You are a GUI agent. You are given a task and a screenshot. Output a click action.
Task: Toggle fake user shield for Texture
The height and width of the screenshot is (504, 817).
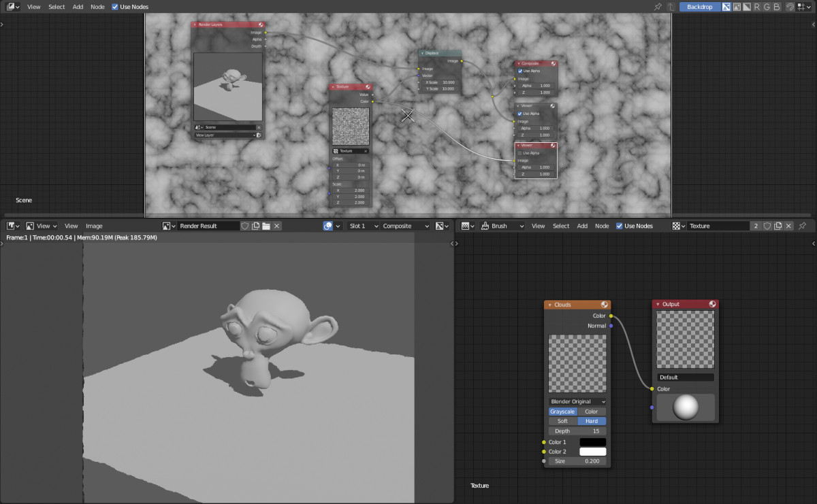click(767, 226)
